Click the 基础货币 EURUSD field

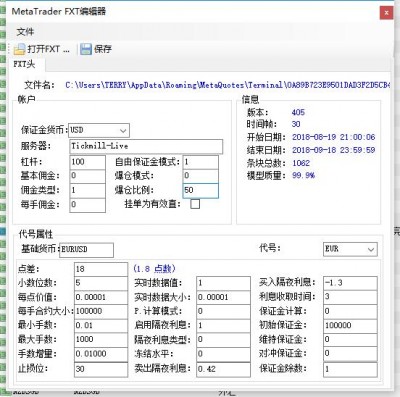point(86,250)
